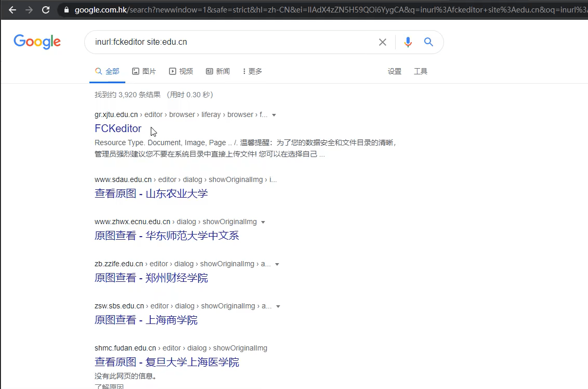Click the www.sdau.edu.cn breadcrumb URL
Image resolution: width=588 pixels, height=389 pixels.
pos(186,180)
